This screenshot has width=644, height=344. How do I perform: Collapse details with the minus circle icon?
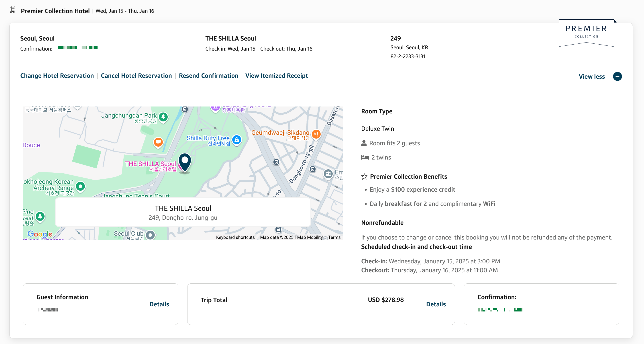tap(617, 76)
